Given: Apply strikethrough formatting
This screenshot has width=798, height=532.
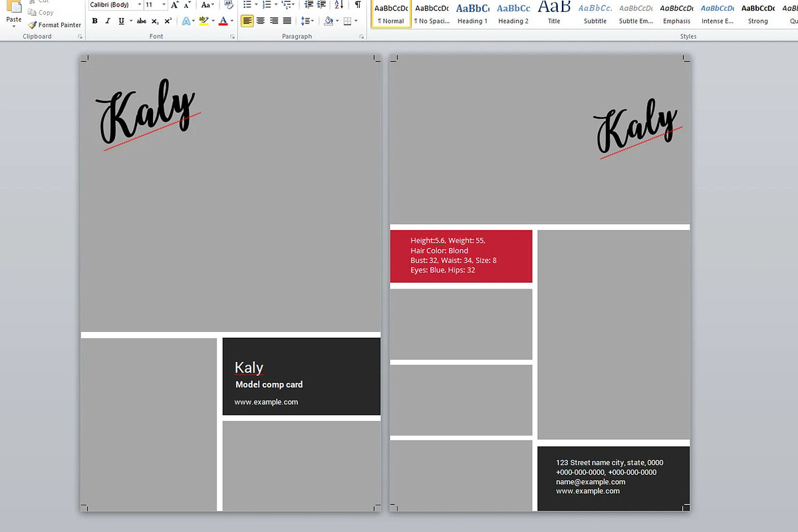Looking at the screenshot, I should (x=141, y=21).
